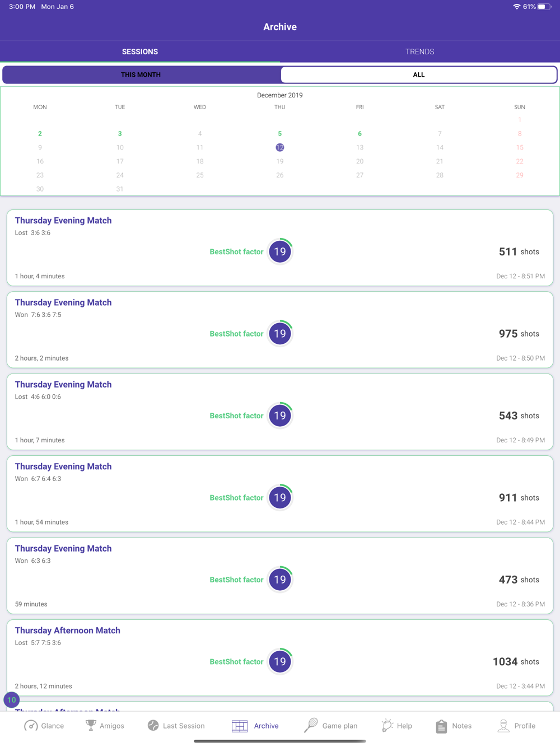Open the Profile person icon

point(503,726)
